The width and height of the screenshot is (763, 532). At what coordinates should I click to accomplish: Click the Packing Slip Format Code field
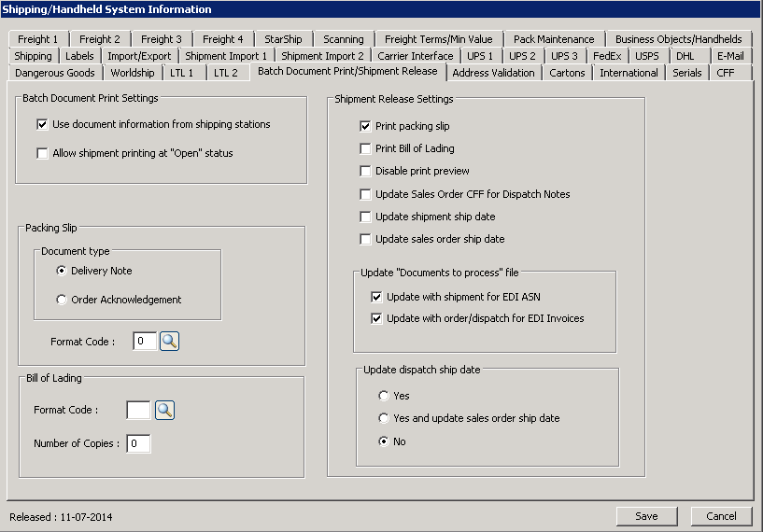(144, 342)
